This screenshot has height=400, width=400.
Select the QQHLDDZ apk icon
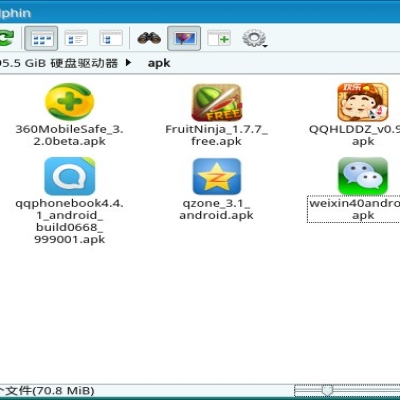[363, 102]
